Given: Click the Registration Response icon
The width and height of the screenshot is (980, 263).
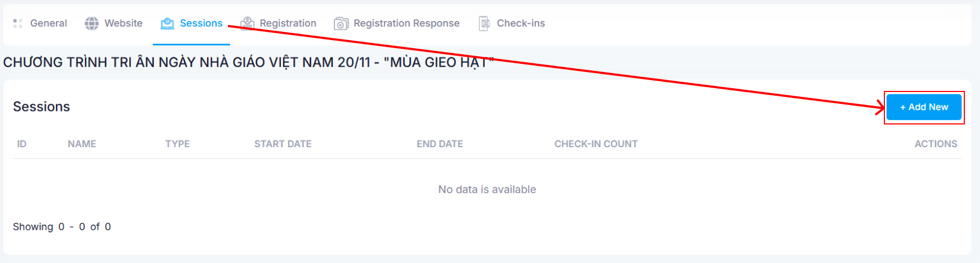Looking at the screenshot, I should [341, 23].
